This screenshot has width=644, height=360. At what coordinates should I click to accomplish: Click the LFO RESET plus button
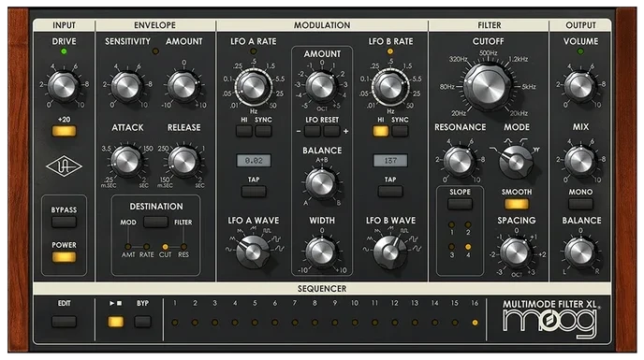331,131
